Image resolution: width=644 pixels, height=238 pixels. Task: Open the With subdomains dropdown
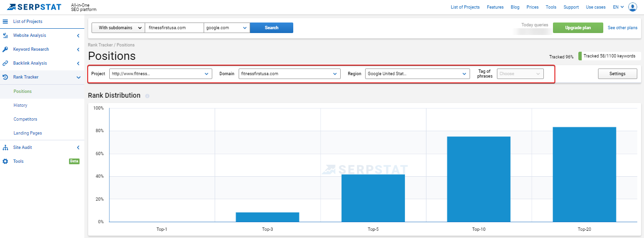[118, 28]
